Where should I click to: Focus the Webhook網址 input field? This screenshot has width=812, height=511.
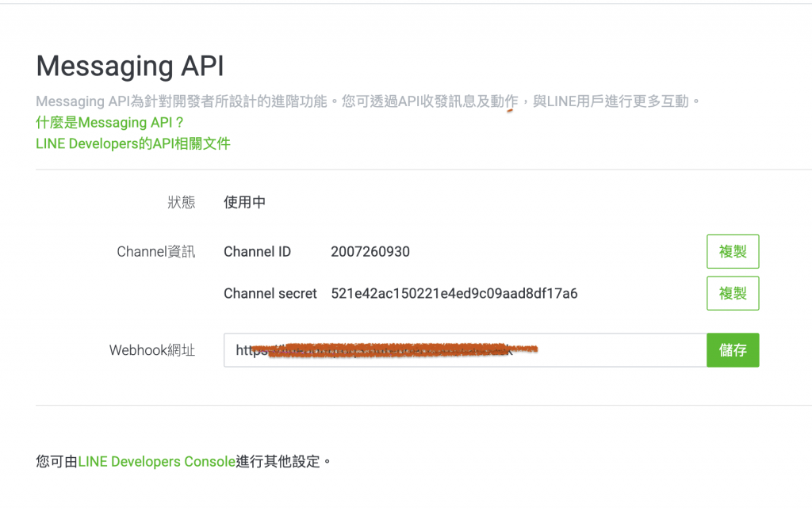point(465,350)
